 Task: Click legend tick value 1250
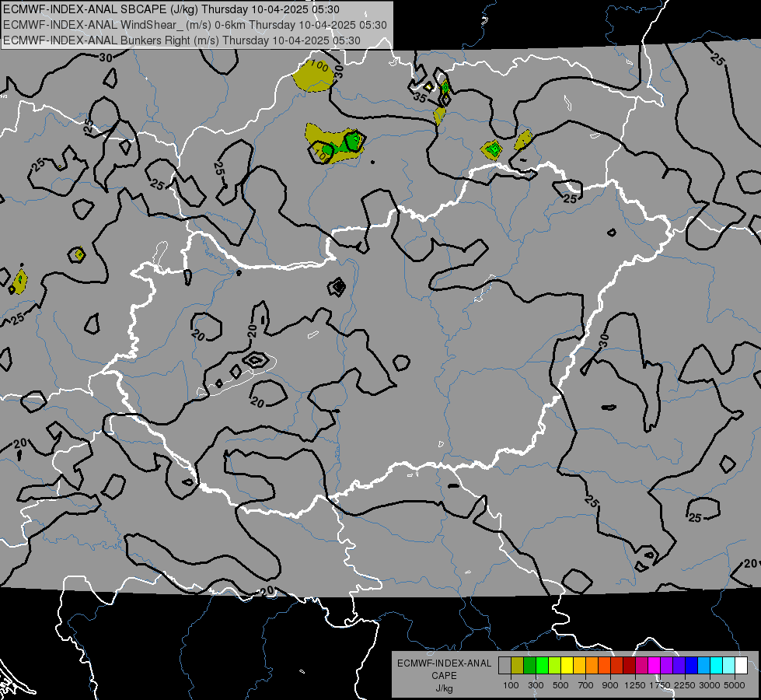[635, 685]
